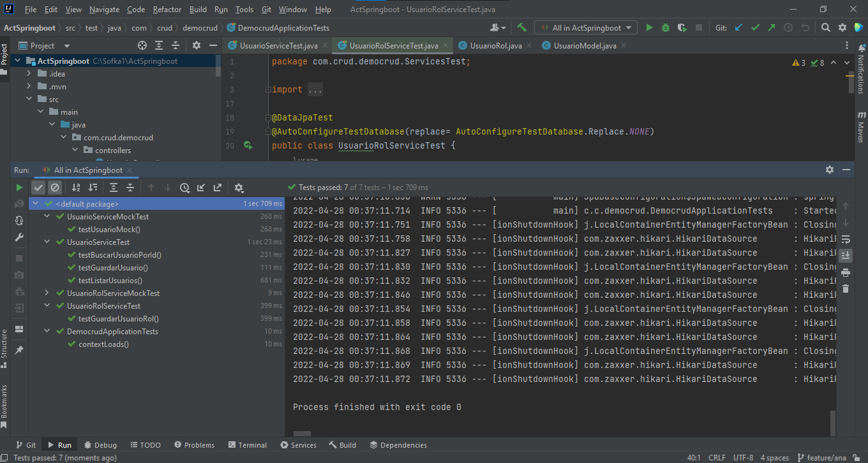Switch to the UsuarioModel.java editor tab
This screenshot has height=463, width=868.
click(583, 46)
